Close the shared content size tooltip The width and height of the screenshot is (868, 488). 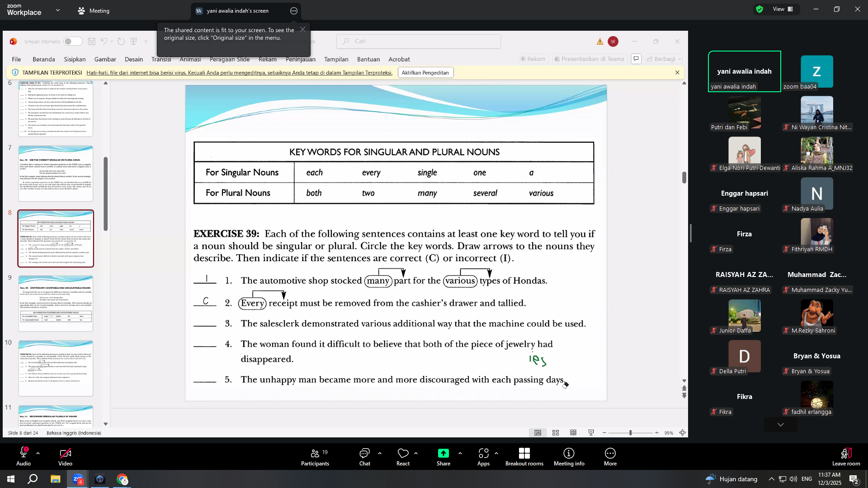tap(303, 29)
